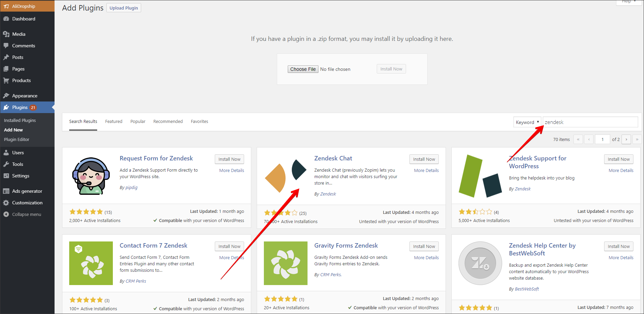The image size is (644, 314).
Task: Open the Keyword search type dropdown
Action: [527, 122]
